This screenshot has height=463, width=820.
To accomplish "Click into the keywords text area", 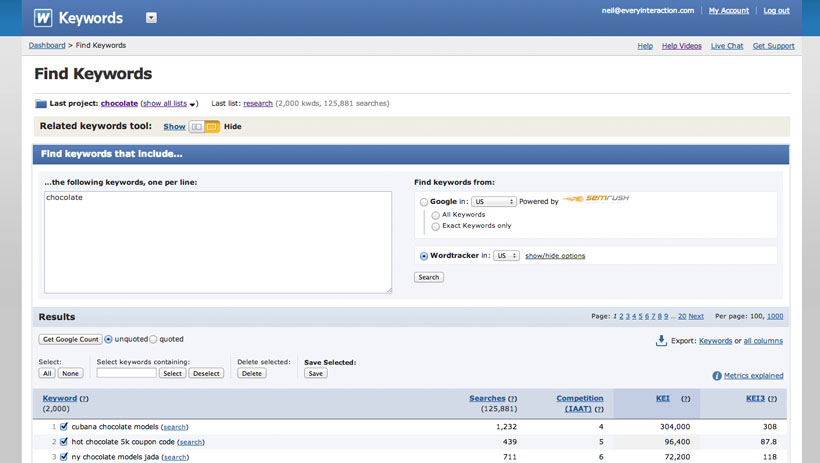I will coord(218,242).
